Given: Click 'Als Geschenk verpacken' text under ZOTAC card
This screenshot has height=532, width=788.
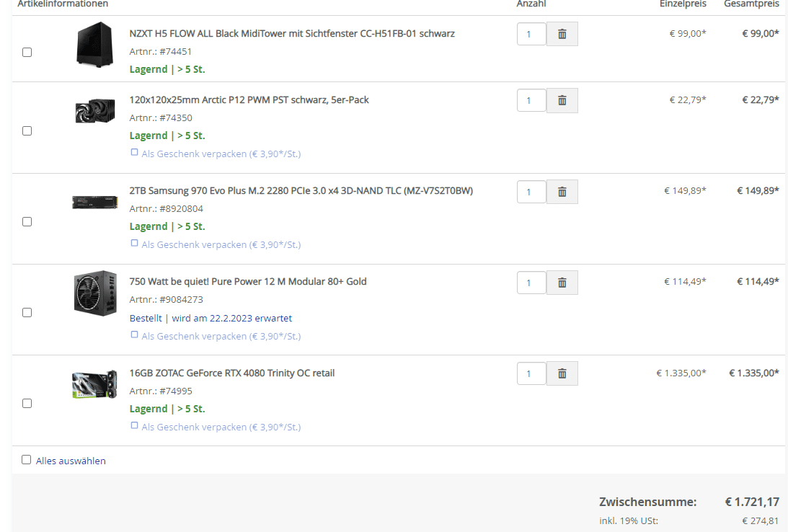Looking at the screenshot, I should pos(221,427).
